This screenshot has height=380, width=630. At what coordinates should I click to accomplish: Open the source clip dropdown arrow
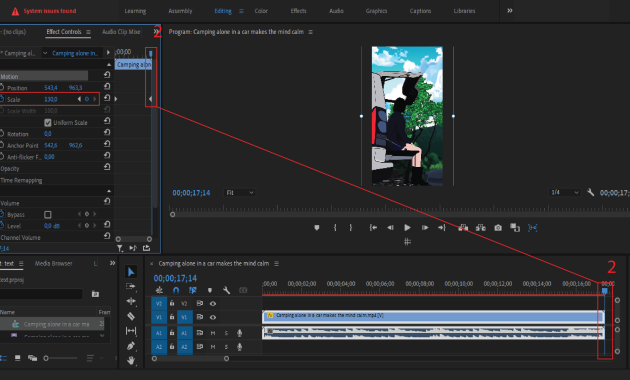click(45, 53)
